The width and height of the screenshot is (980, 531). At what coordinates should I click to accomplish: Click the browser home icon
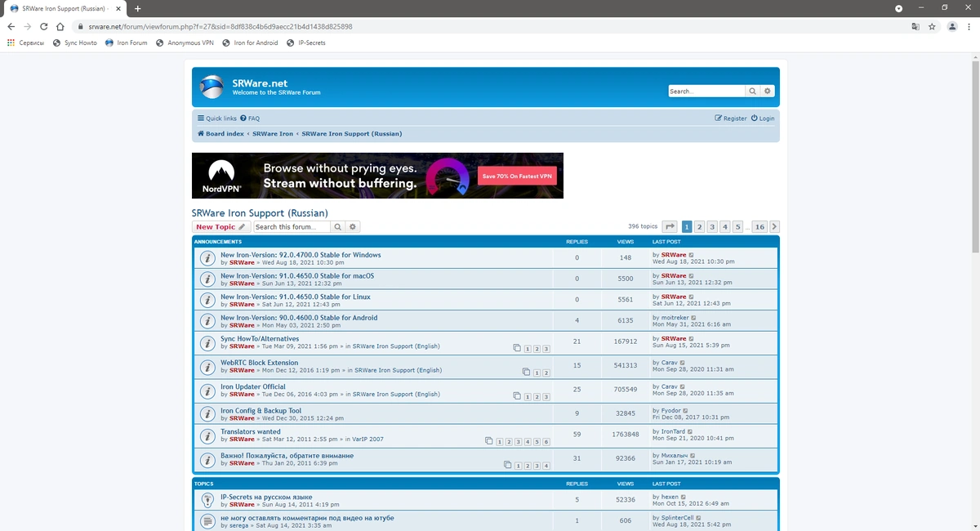tap(60, 26)
